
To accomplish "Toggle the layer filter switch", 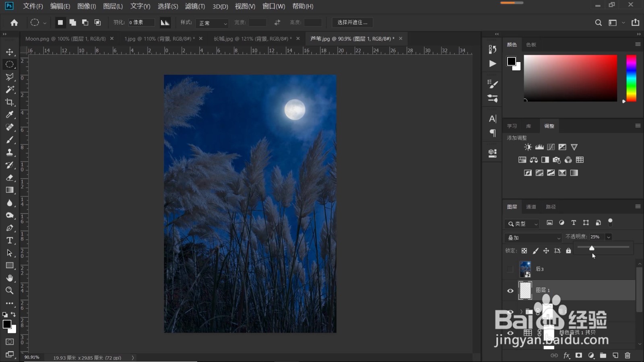I will (610, 222).
